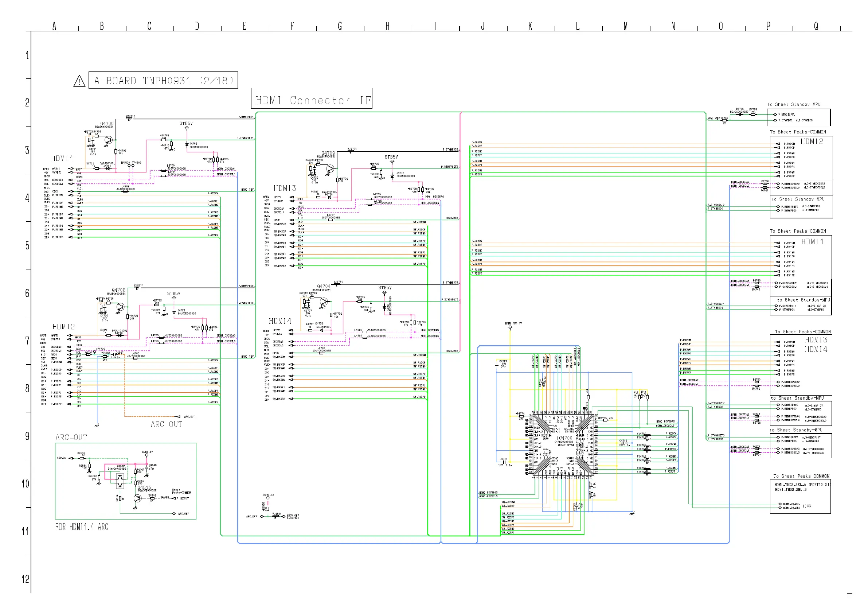Click the HDMI1 connector label
The width and height of the screenshot is (868, 614).
point(62,159)
